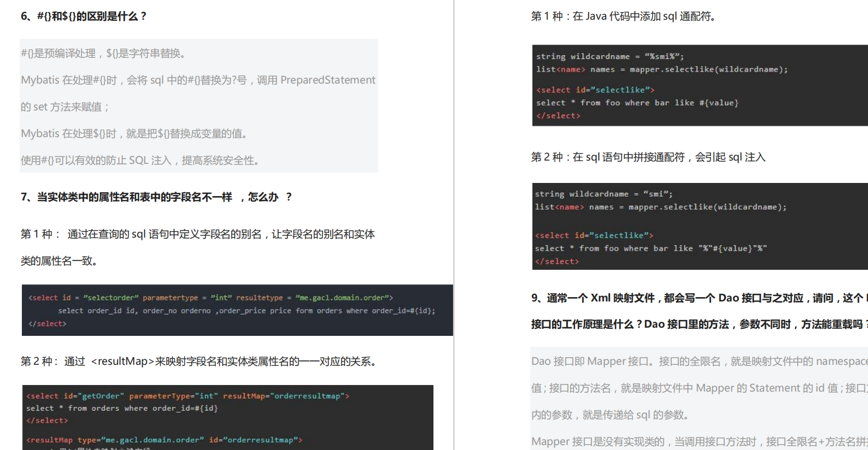
Task: Click line '使用#{}可以有效的防止 SQL 注入'
Action: tap(141, 161)
